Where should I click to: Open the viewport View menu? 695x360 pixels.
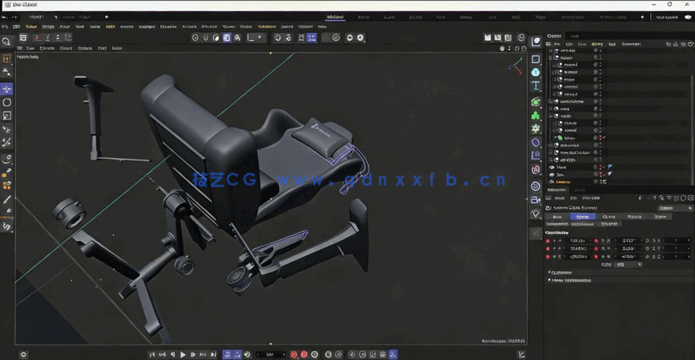(x=31, y=48)
